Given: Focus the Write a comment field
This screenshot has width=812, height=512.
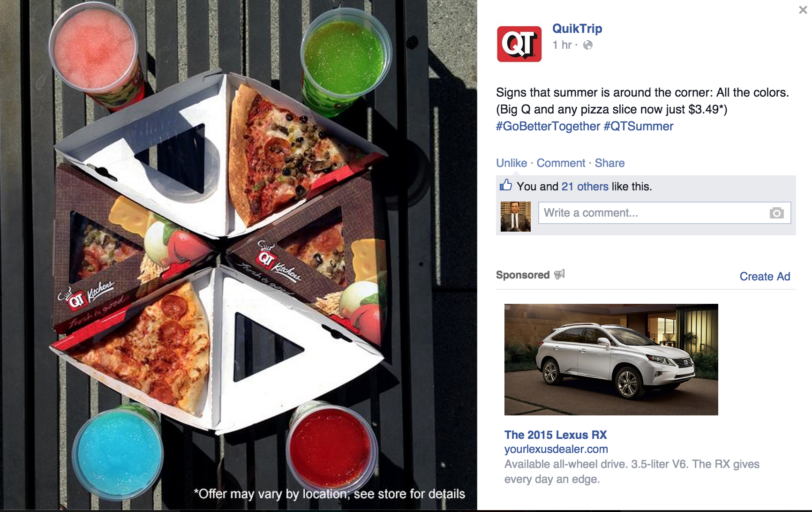Looking at the screenshot, I should click(x=664, y=213).
